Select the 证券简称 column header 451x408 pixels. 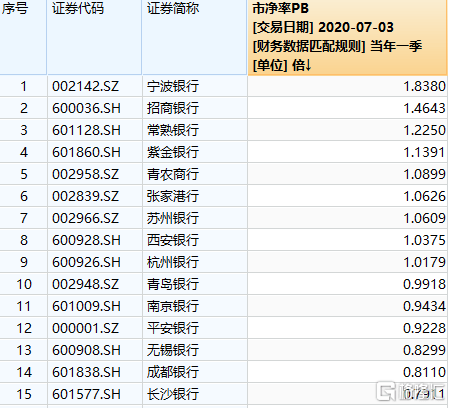pyautogui.click(x=195, y=37)
